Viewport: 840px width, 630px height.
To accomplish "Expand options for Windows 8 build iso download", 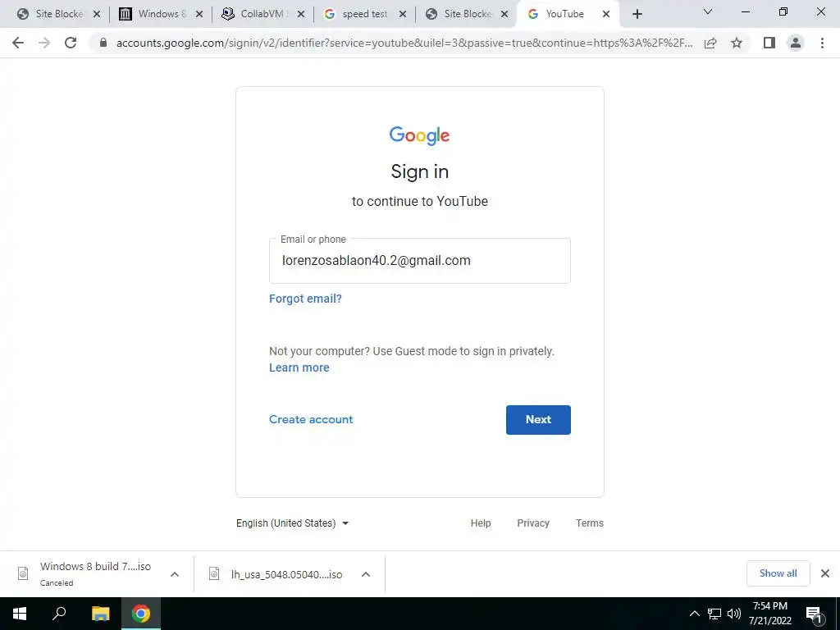I will click(x=175, y=574).
